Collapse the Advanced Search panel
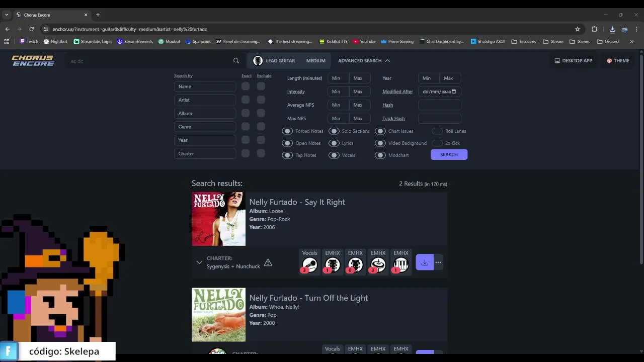 [364, 61]
